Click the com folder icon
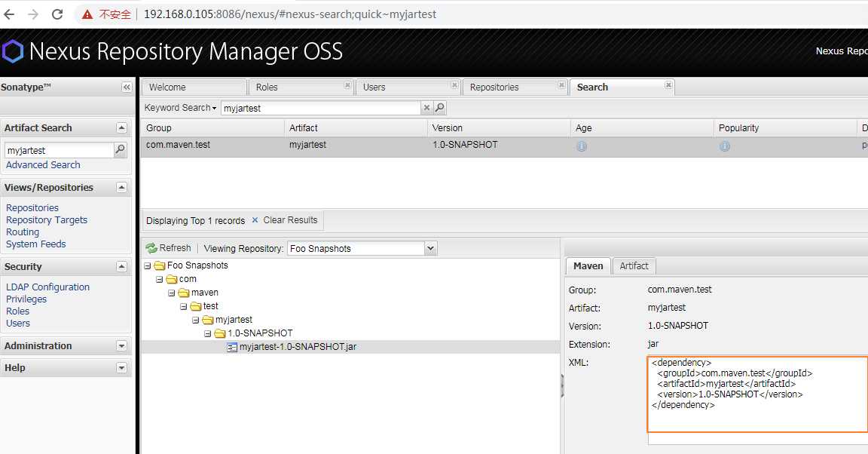 tap(172, 279)
